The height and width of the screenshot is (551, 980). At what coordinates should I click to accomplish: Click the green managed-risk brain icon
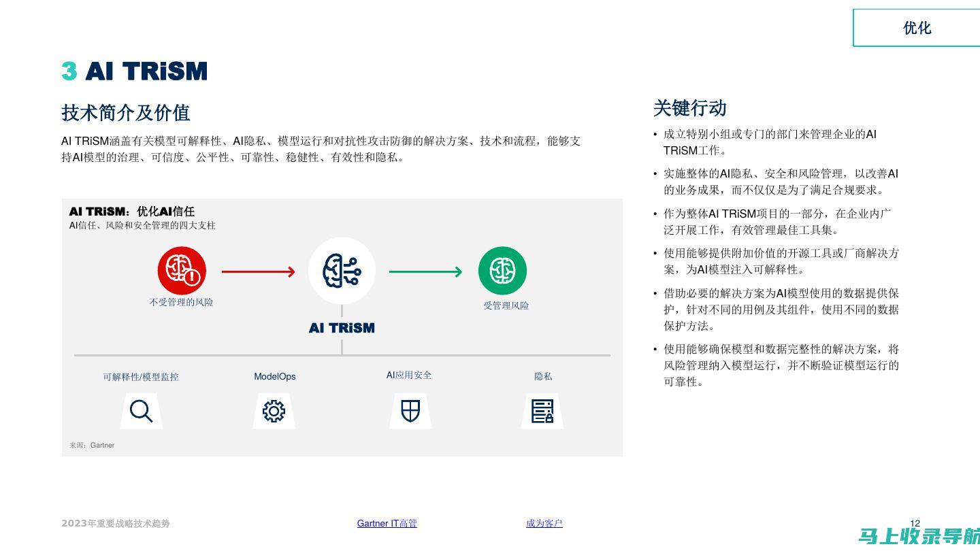pyautogui.click(x=502, y=271)
